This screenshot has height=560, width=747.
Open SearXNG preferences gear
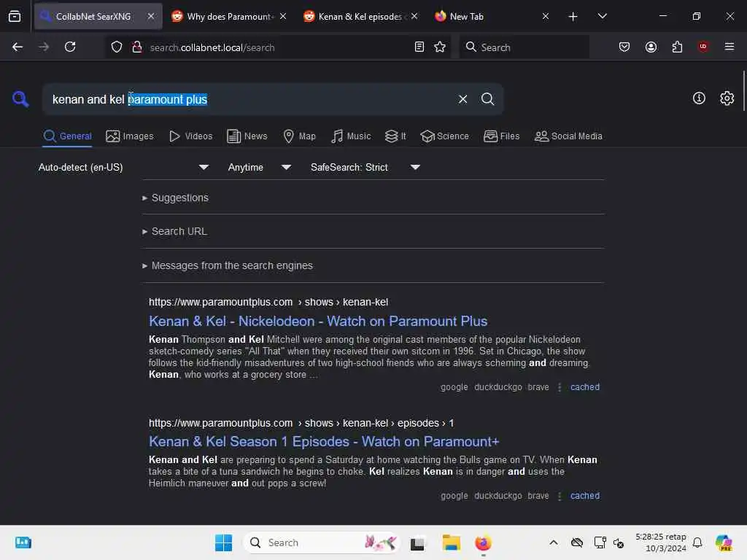727,98
